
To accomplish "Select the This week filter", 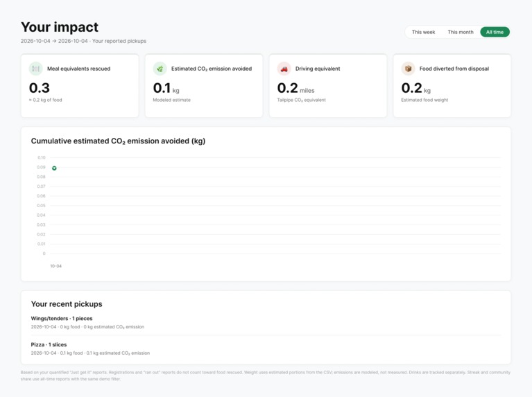I will click(423, 32).
